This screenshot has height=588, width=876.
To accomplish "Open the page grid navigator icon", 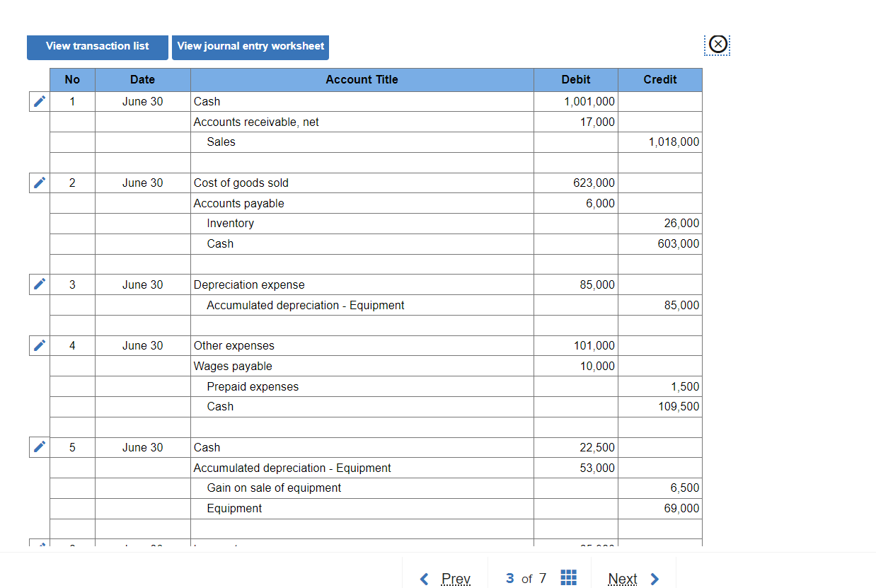I will [x=568, y=578].
